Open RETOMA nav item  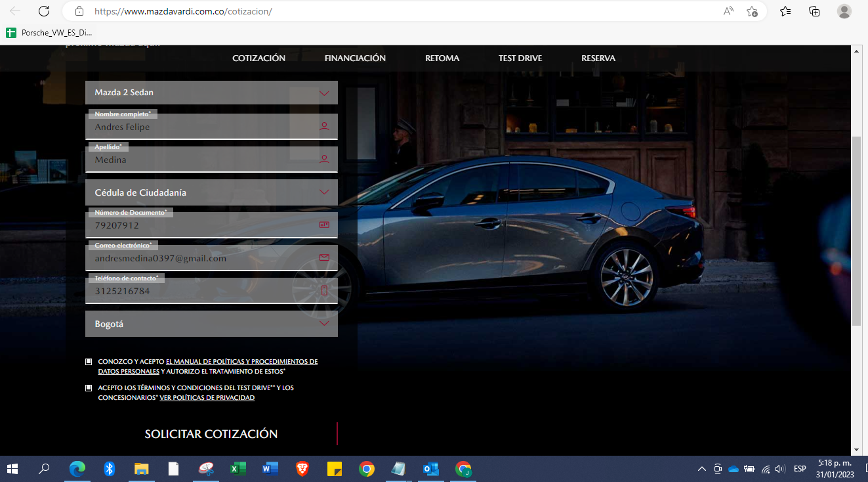[442, 58]
